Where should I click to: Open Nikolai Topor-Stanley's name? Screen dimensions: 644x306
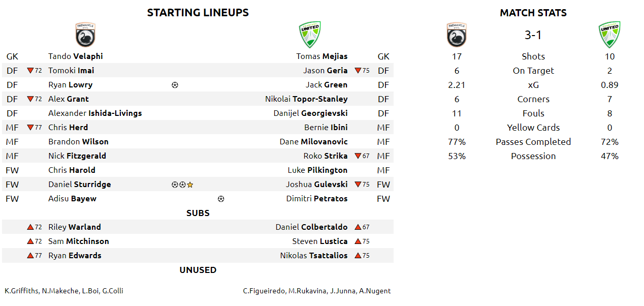pos(306,99)
